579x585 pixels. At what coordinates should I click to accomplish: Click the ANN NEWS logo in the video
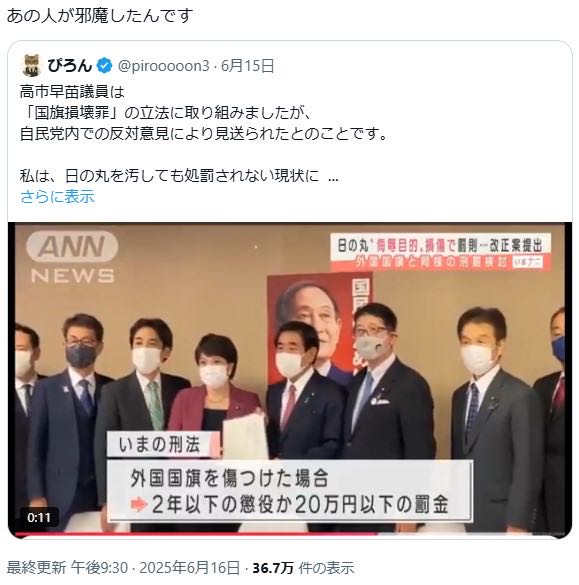point(72,257)
